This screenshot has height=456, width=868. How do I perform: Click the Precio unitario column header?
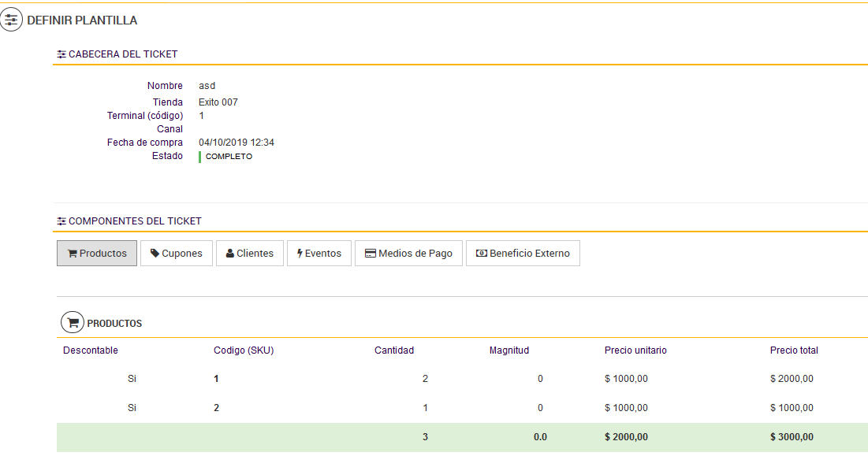[635, 350]
